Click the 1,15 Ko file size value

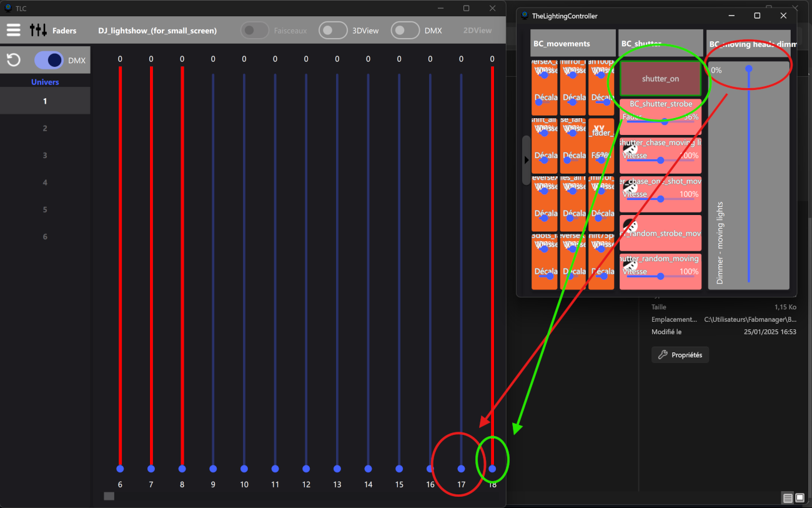tap(786, 307)
